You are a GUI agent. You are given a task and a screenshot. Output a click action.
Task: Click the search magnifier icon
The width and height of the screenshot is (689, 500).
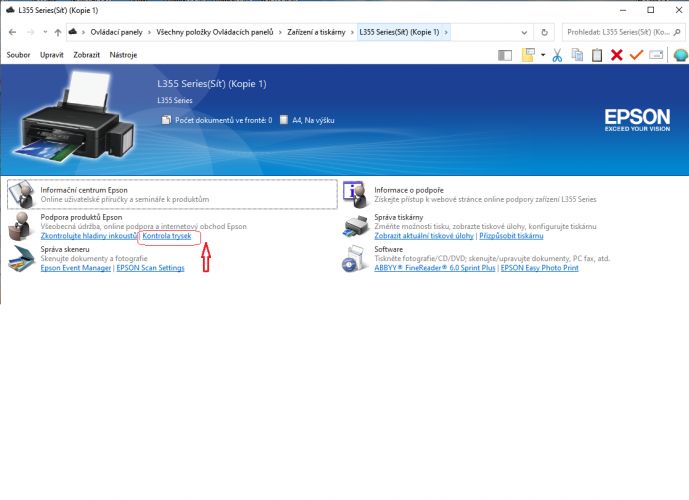click(x=677, y=32)
